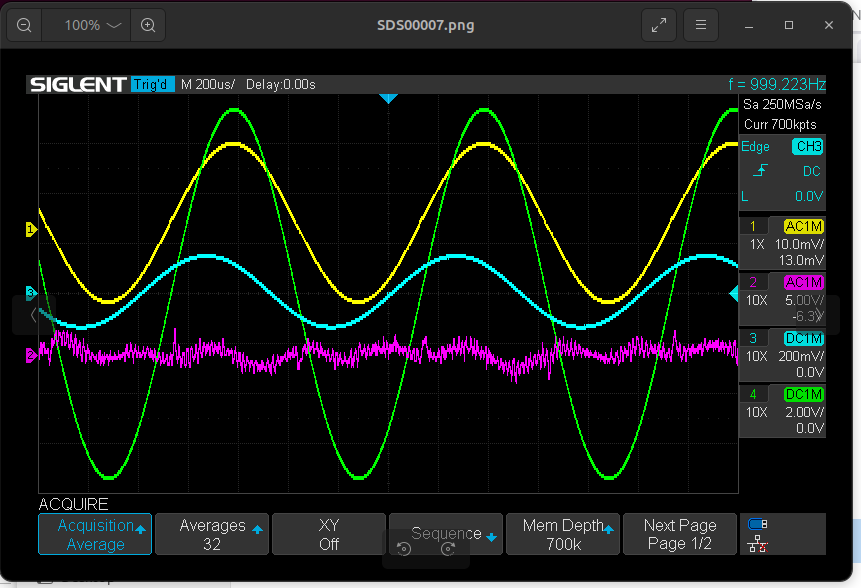This screenshot has height=588, width=861.
Task: Click the trigger level L 0.0V value
Action: [809, 197]
